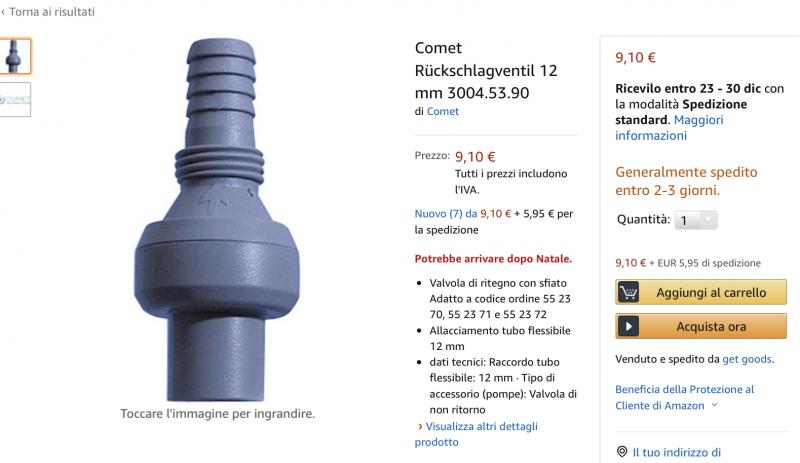The height and width of the screenshot is (463, 800).
Task: Click the back arrow beside Torna ai risultati
Action: (3, 12)
